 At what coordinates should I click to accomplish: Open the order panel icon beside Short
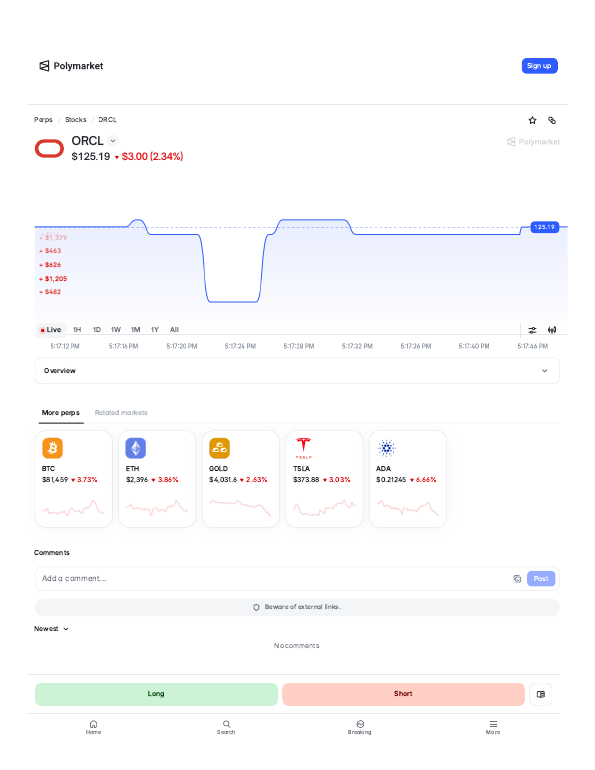pyautogui.click(x=541, y=694)
